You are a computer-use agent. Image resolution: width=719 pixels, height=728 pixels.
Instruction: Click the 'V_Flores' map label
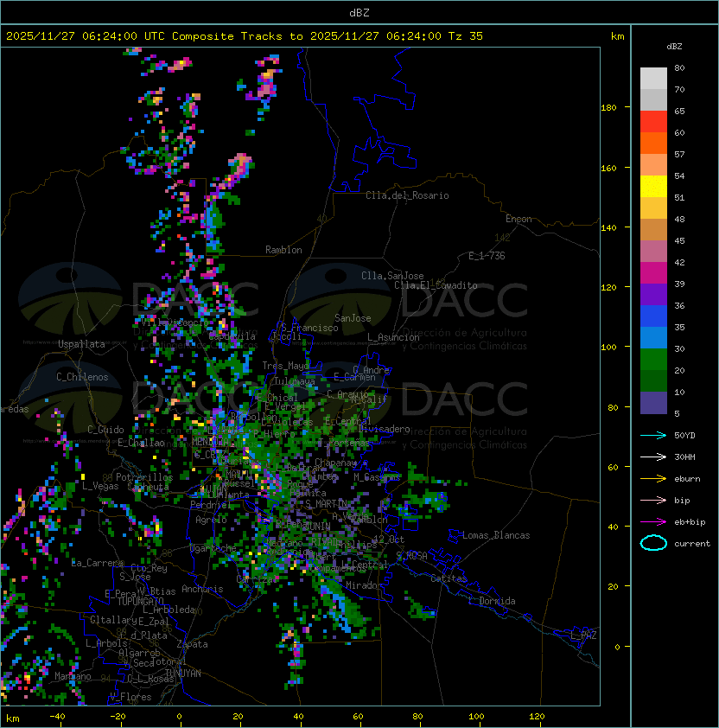[130, 697]
